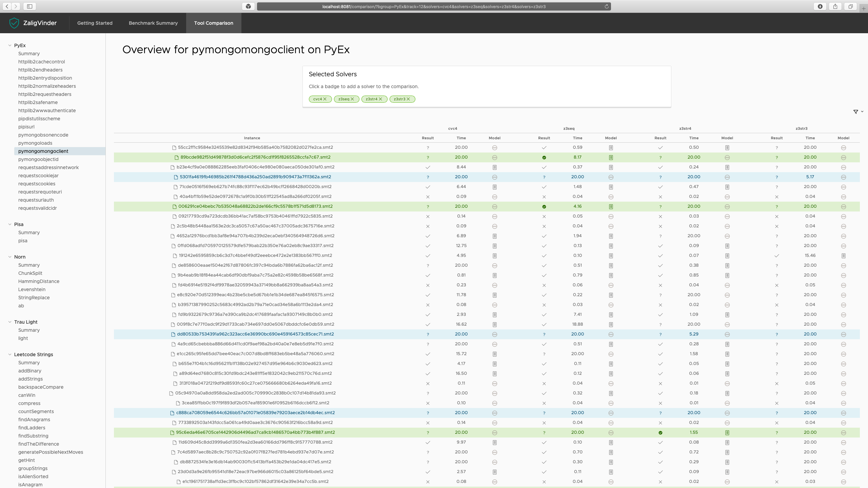Image resolution: width=868 pixels, height=488 pixels.
Task: Open instance c888ca708059e6544c626 link
Action: coord(255,413)
